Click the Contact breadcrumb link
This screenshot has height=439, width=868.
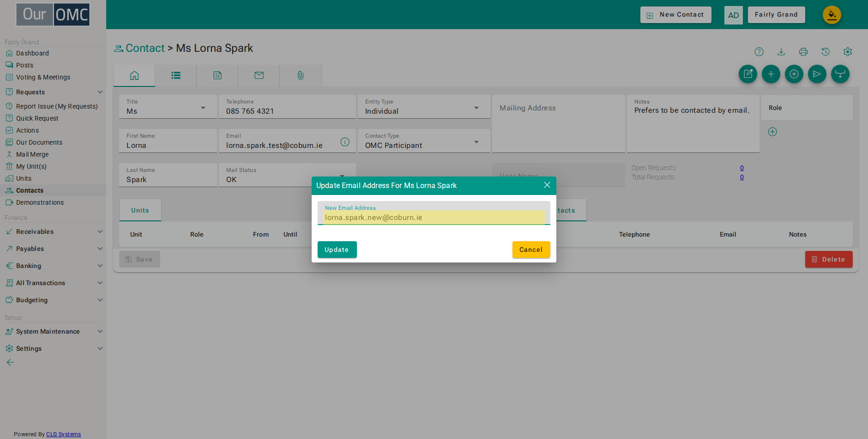[145, 48]
